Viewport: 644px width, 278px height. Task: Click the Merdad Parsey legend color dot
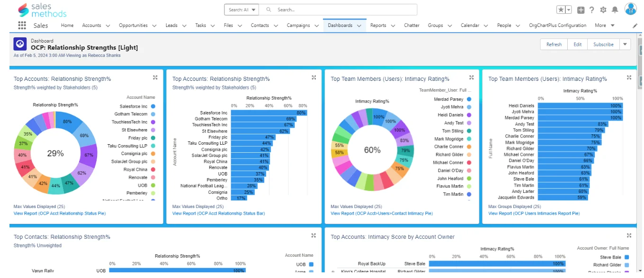(x=469, y=99)
